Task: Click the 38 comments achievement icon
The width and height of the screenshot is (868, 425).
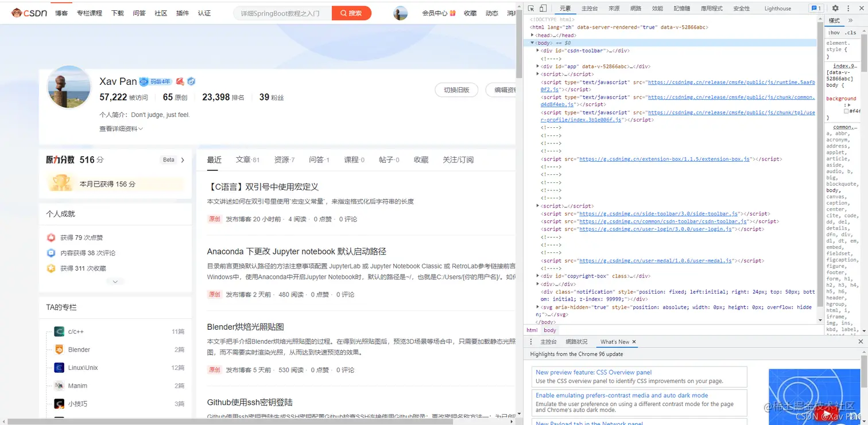Action: click(x=51, y=253)
